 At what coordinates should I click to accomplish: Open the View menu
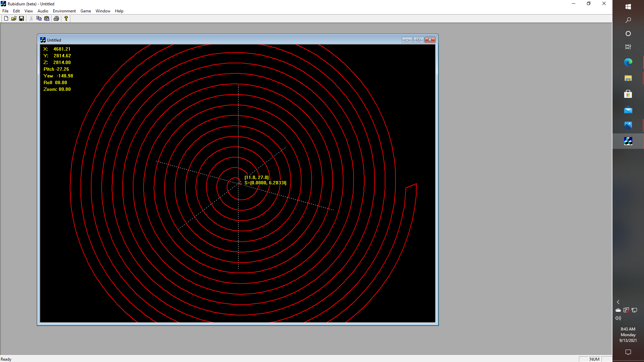click(29, 11)
